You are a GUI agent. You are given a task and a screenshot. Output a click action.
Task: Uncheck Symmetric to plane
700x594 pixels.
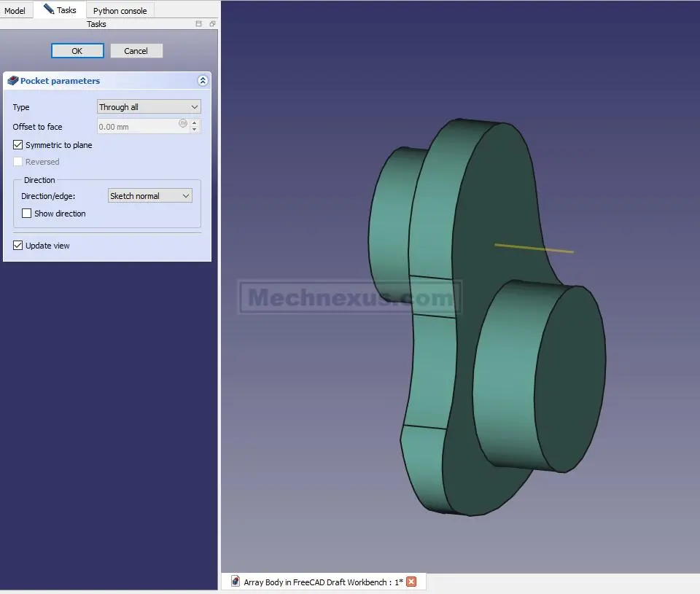(x=18, y=145)
